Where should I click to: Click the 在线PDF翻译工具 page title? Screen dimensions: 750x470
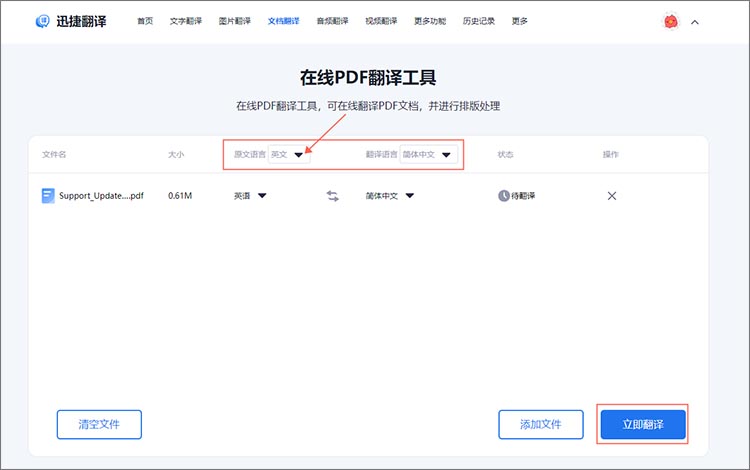coord(368,77)
